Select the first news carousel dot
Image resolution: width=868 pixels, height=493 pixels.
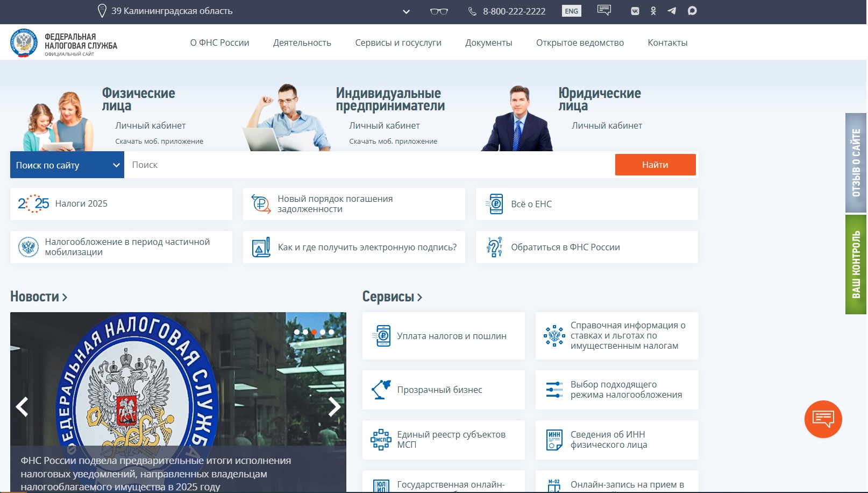tap(297, 332)
